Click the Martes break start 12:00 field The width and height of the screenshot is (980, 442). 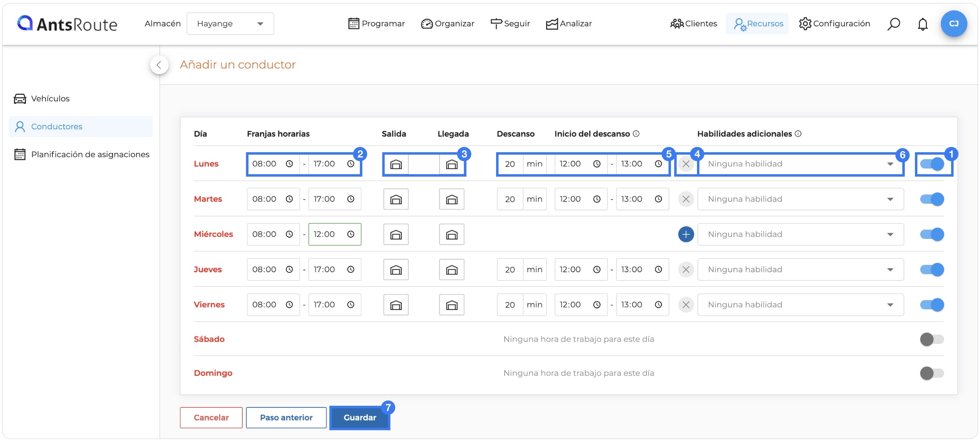(581, 199)
